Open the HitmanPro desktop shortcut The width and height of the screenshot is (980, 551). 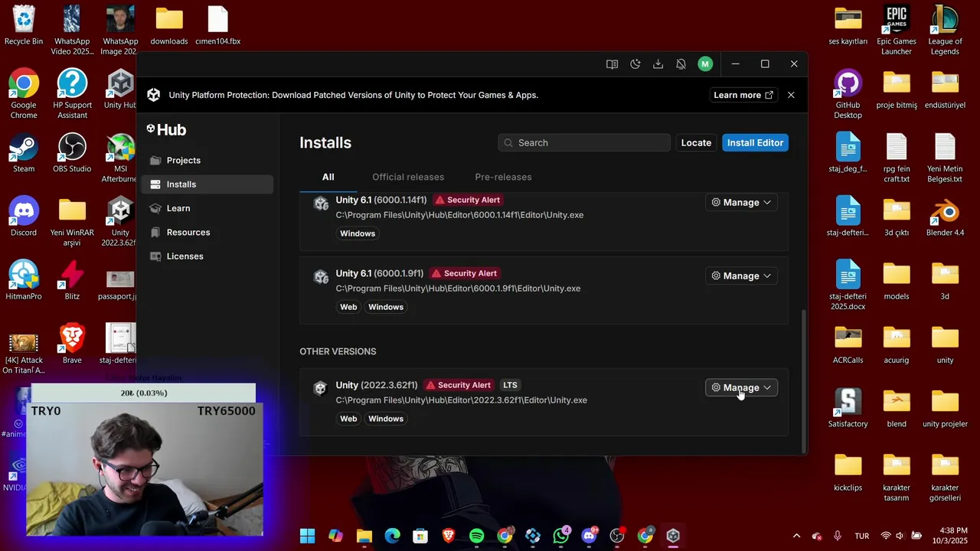(x=24, y=280)
